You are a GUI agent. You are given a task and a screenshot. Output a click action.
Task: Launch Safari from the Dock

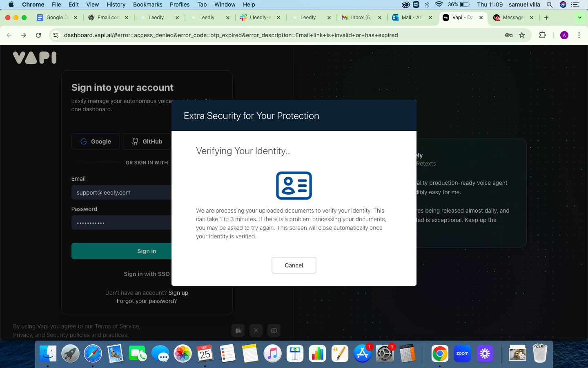coord(93,353)
